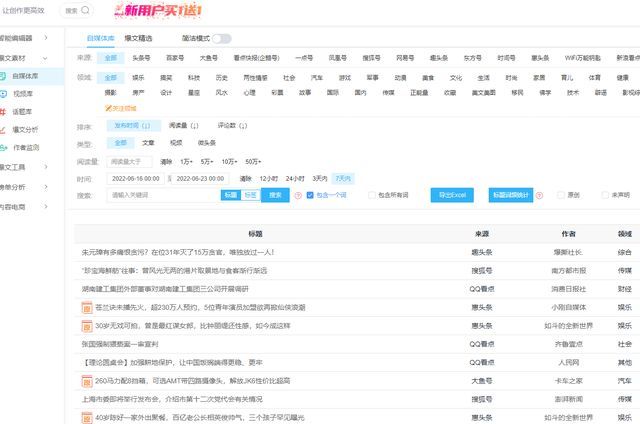Switch to 自媒体库 tab

100,38
